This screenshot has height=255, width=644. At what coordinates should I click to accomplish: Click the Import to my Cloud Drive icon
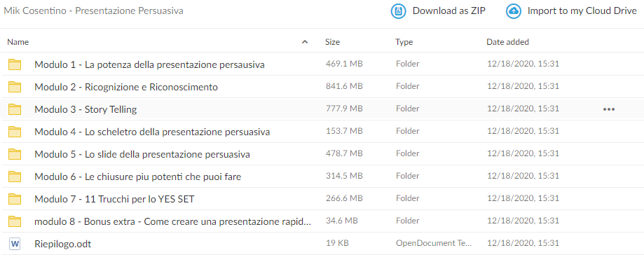click(x=514, y=11)
